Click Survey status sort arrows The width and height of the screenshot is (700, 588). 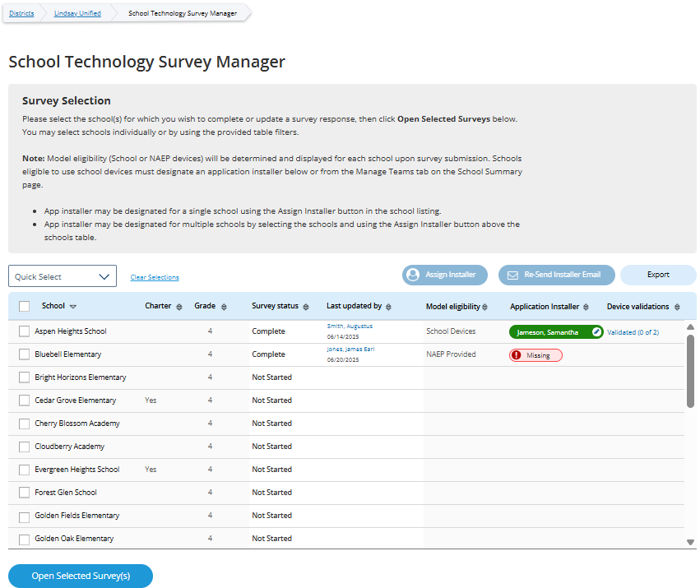306,307
